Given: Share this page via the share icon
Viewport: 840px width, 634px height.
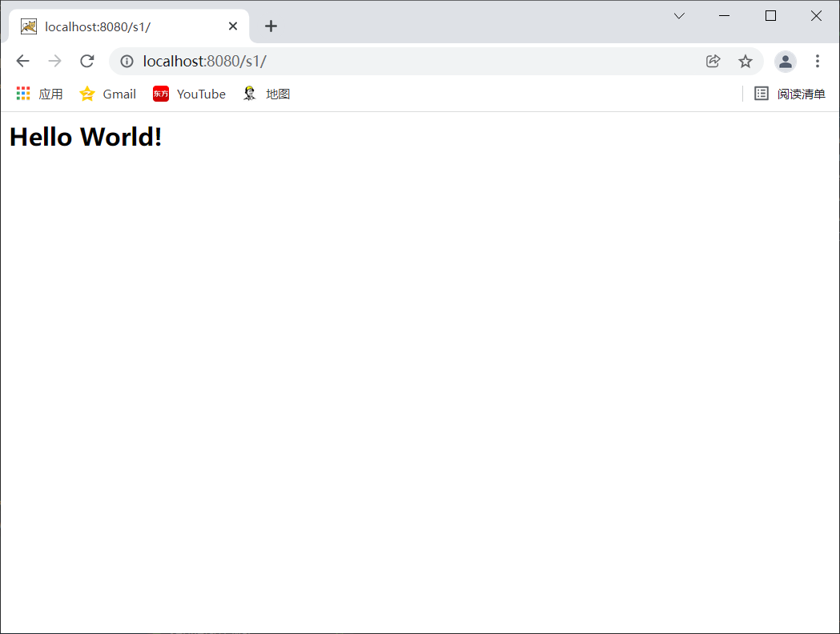Looking at the screenshot, I should coord(713,61).
